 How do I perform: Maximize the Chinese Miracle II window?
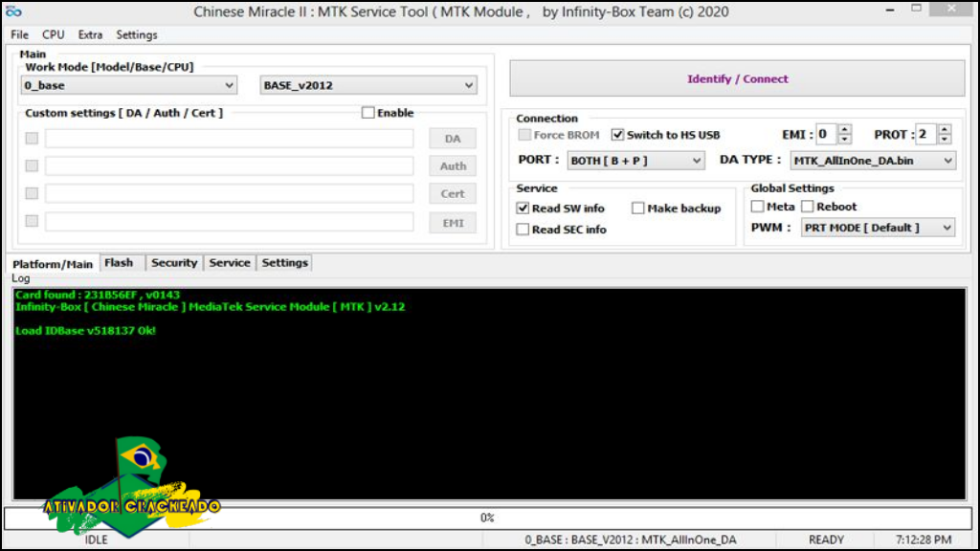tap(916, 9)
